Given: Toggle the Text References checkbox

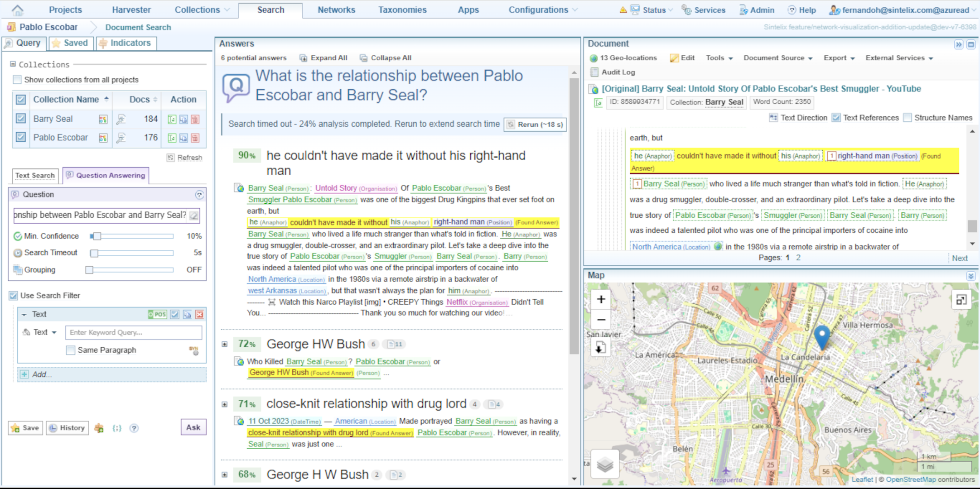Looking at the screenshot, I should tap(836, 118).
